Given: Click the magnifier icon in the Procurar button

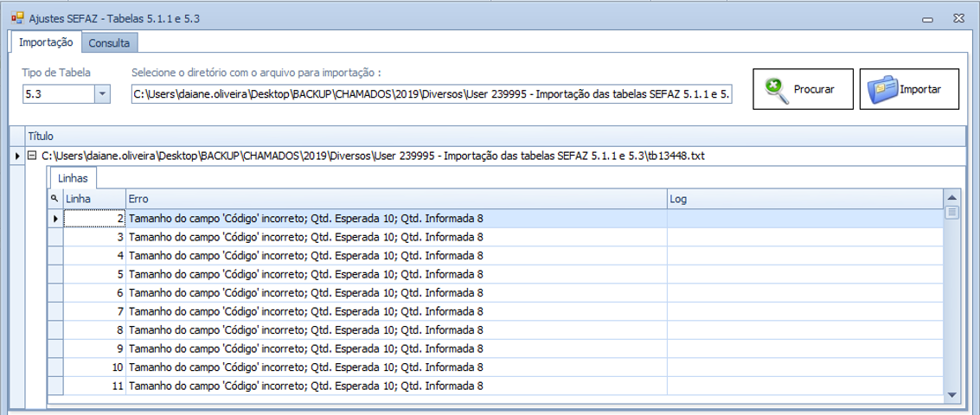Looking at the screenshot, I should pos(775,90).
